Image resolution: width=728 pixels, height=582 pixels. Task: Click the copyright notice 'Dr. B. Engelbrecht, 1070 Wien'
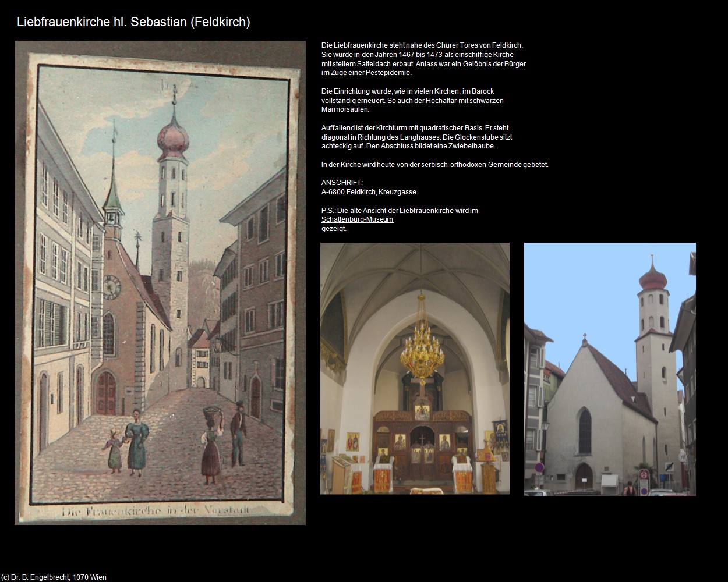coord(54,577)
